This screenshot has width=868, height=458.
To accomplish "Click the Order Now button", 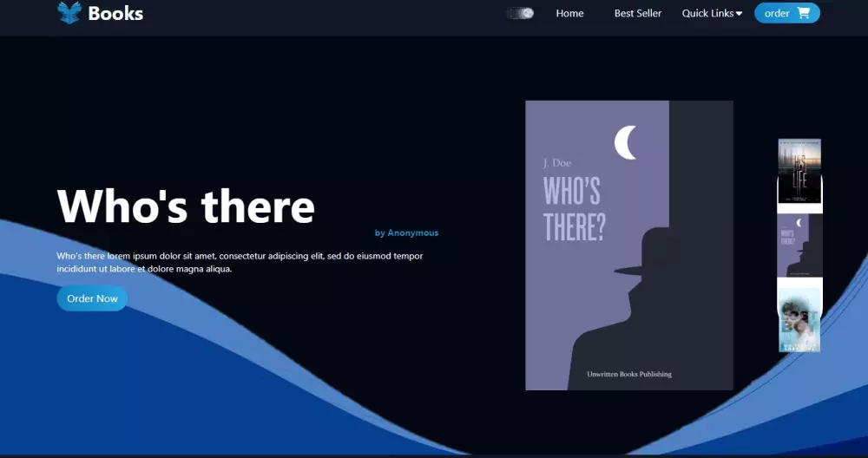I will click(x=92, y=298).
